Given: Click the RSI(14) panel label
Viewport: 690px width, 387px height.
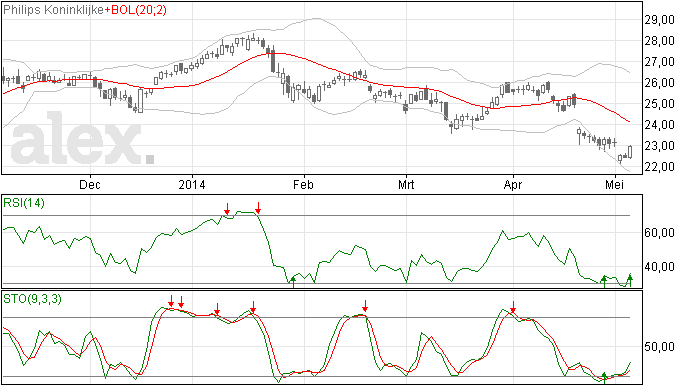Looking at the screenshot, I should click(24, 203).
